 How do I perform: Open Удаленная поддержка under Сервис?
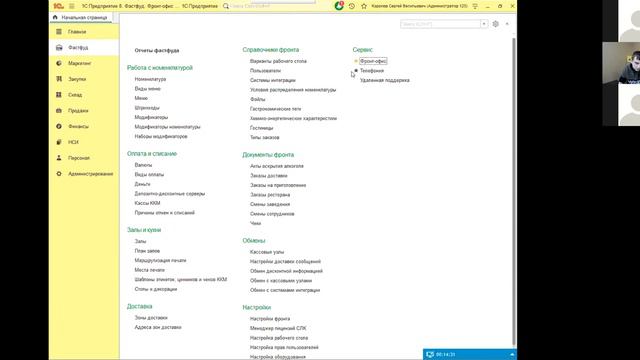point(384,80)
